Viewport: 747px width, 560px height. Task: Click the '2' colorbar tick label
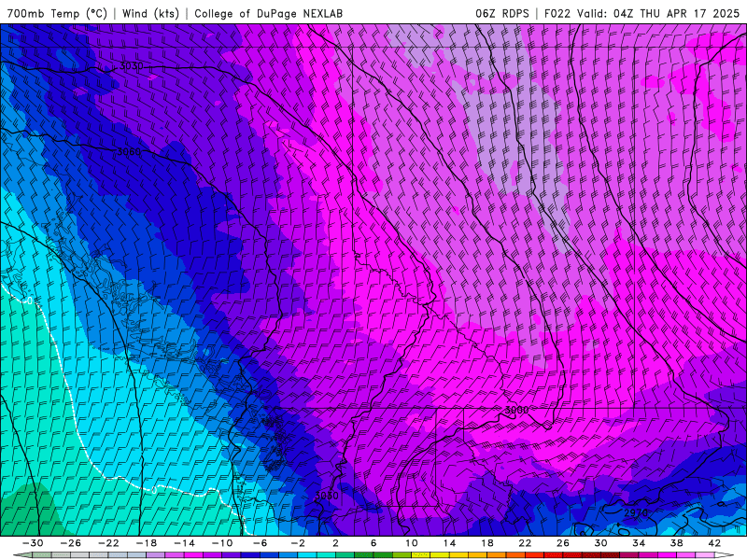click(x=335, y=543)
